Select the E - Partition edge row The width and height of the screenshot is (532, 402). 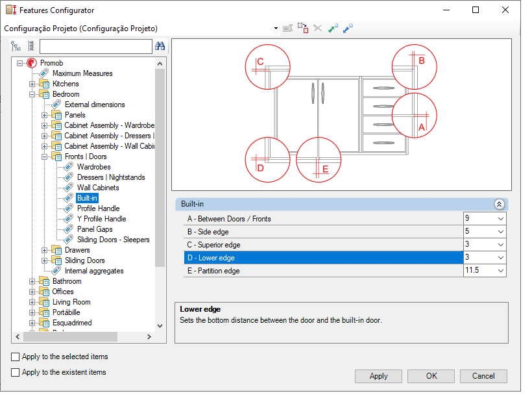(323, 271)
